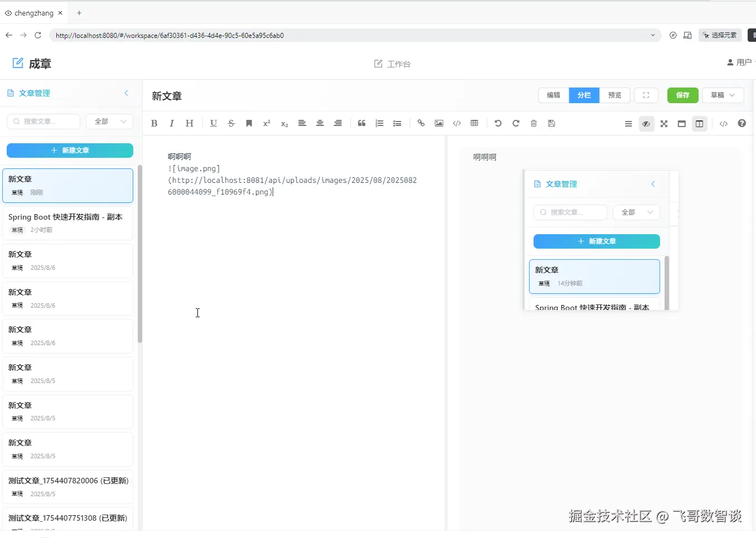This screenshot has width=756, height=538.
Task: Add a blockquote with the quote icon
Action: coord(361,123)
